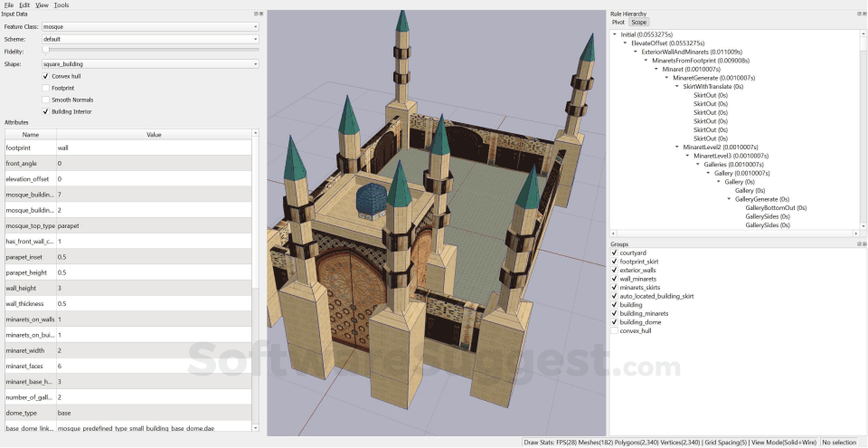Screen dimensions: 868x448
Task: Enable the Footprint checkbox
Action: pos(46,88)
